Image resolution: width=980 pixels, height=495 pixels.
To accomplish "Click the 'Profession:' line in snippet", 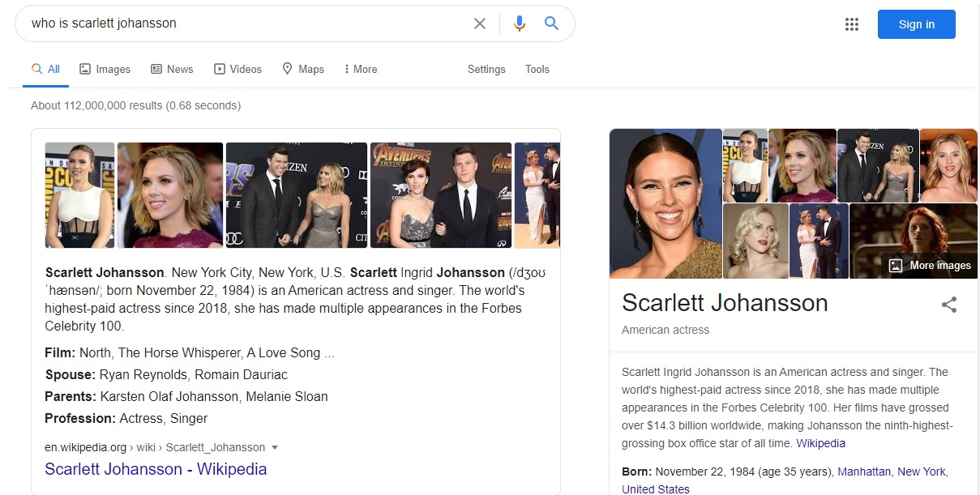I will click(x=126, y=418).
